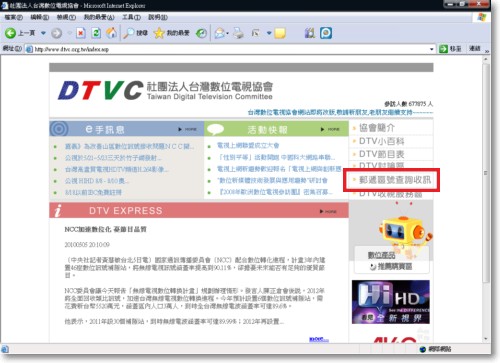This screenshot has height=363, width=500.
Task: Click the DTV EXPRESS info icon
Action: click(58, 210)
